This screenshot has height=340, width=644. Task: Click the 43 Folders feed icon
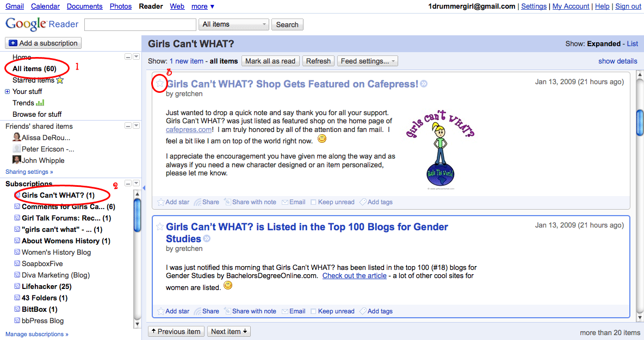(17, 298)
